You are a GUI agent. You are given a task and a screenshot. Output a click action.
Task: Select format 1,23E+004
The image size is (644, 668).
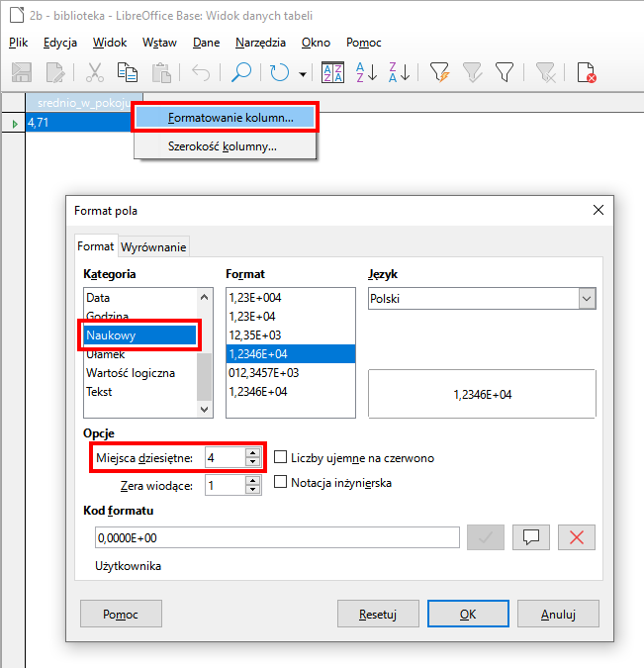[291, 297]
